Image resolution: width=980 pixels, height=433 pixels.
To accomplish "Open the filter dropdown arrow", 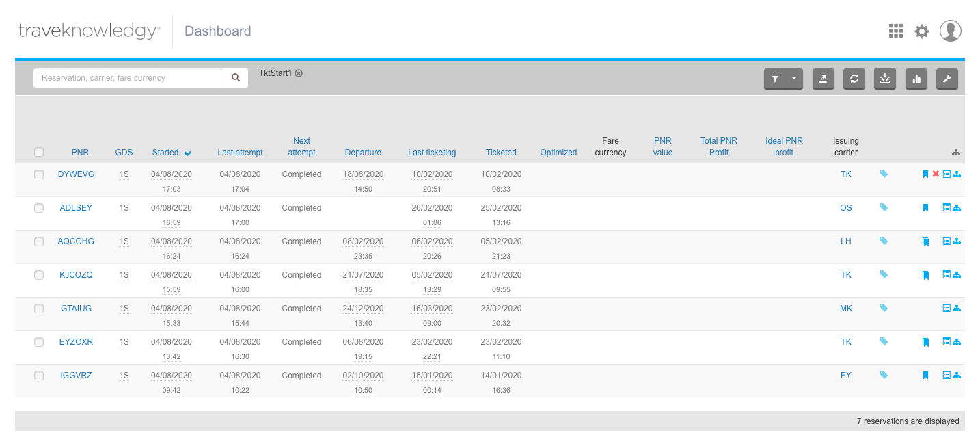I will pyautogui.click(x=794, y=79).
